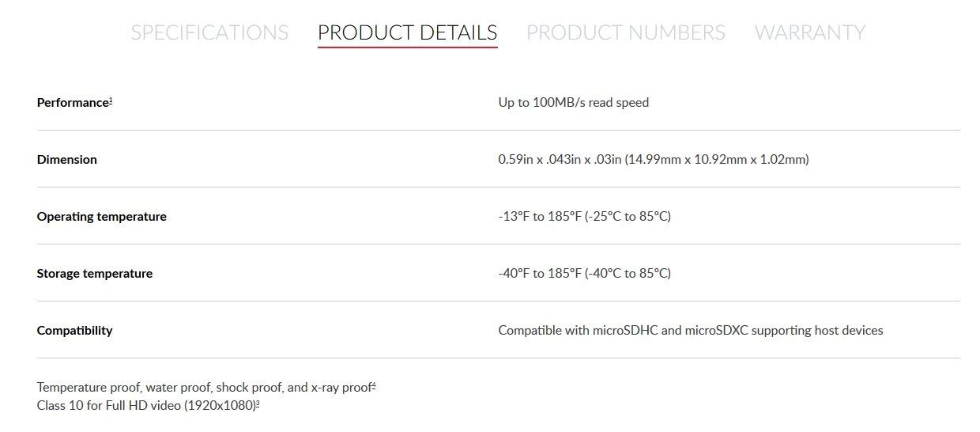Open the footnote link after x-ray proof
This screenshot has width=980, height=432.
click(374, 385)
